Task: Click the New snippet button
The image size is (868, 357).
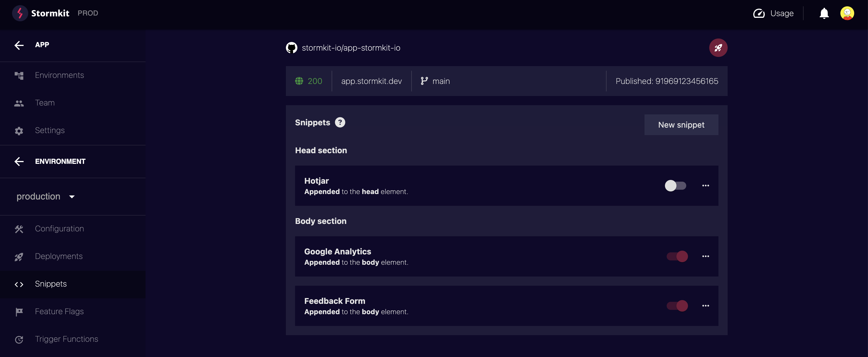Action: 681,125
